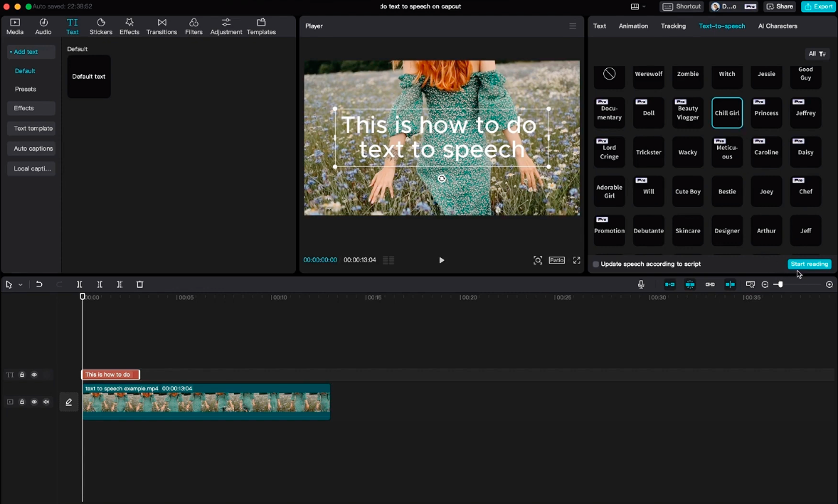Open the Filters panel
This screenshot has height=504, width=838.
193,26
